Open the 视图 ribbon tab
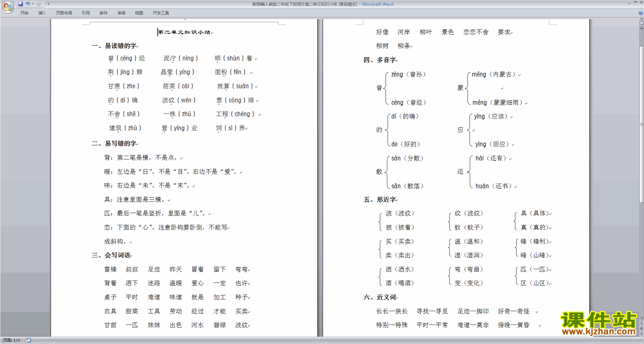 tap(139, 13)
